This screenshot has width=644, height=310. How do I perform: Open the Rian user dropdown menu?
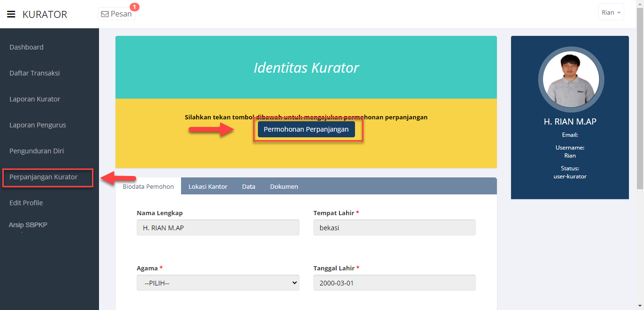point(611,12)
